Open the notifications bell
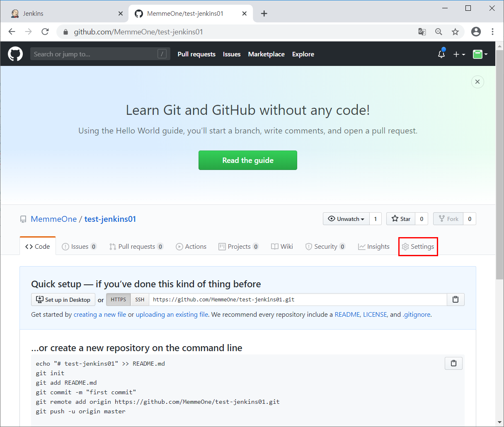Screen dimensions: 504x427 [441, 54]
